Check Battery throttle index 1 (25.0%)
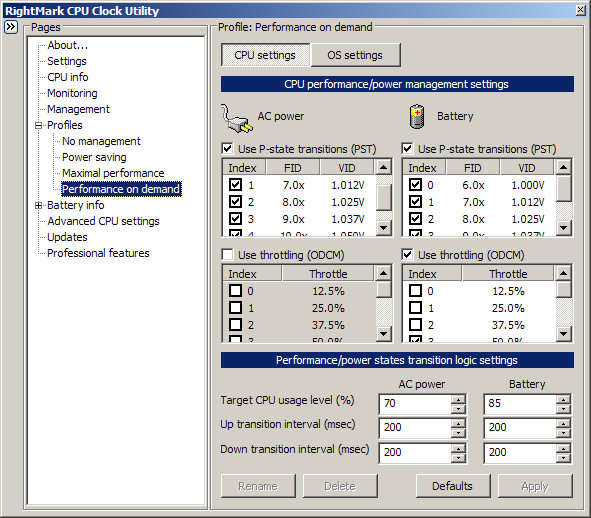This screenshot has width=591, height=518. click(415, 308)
